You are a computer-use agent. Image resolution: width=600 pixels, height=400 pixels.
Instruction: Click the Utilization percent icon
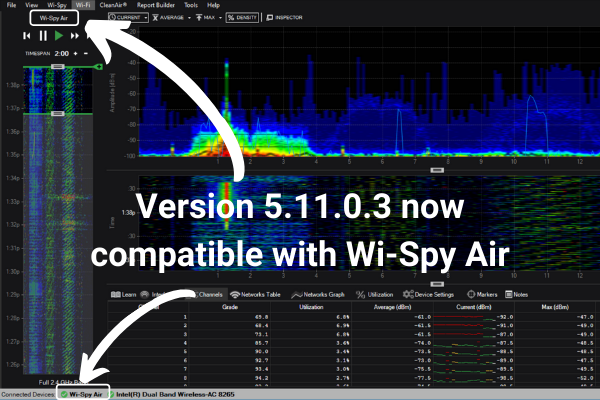click(x=360, y=294)
